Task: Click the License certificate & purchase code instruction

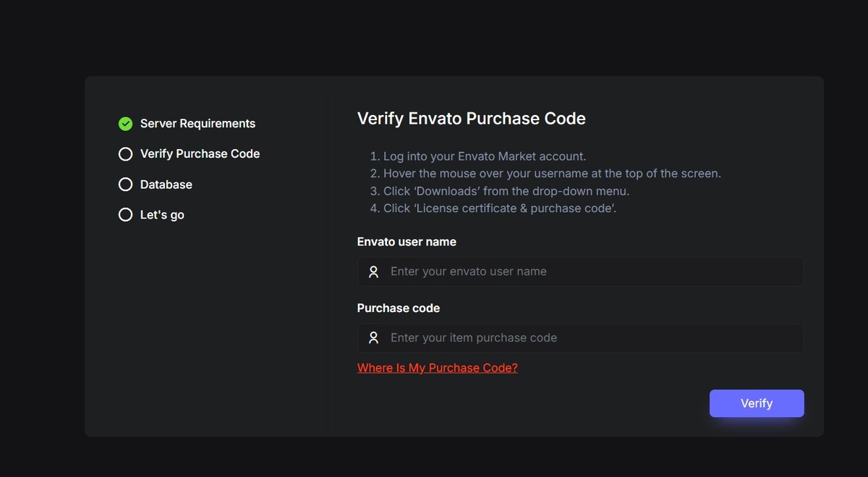Action: pyautogui.click(x=493, y=208)
